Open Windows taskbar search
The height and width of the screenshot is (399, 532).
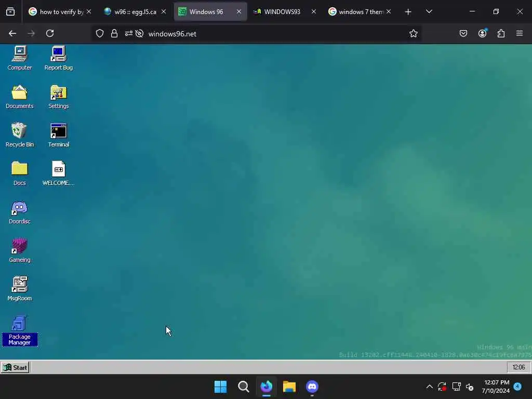pos(243,387)
